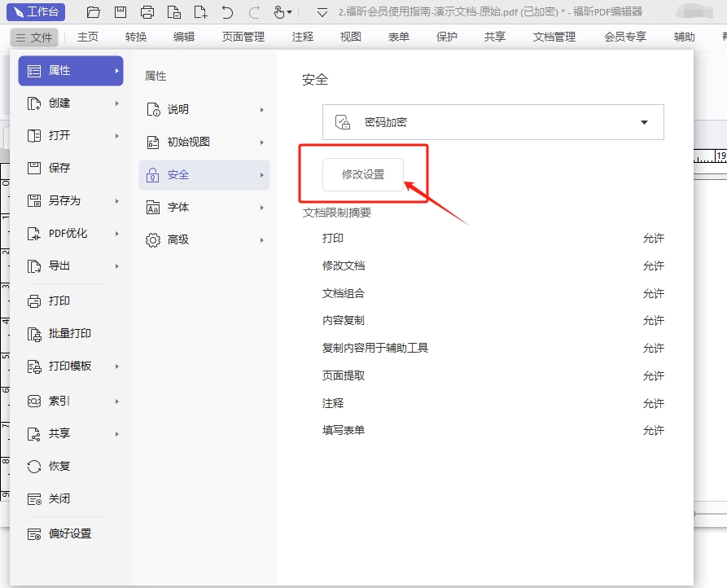The width and height of the screenshot is (727, 588).
Task: Open a file using the folder icon
Action: point(92,11)
